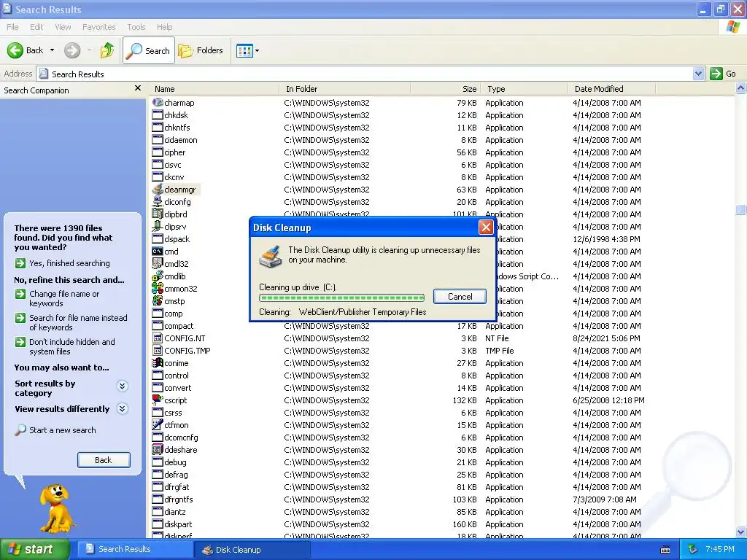The image size is (747, 560).
Task: Select the cmstp file icon
Action: 158,300
